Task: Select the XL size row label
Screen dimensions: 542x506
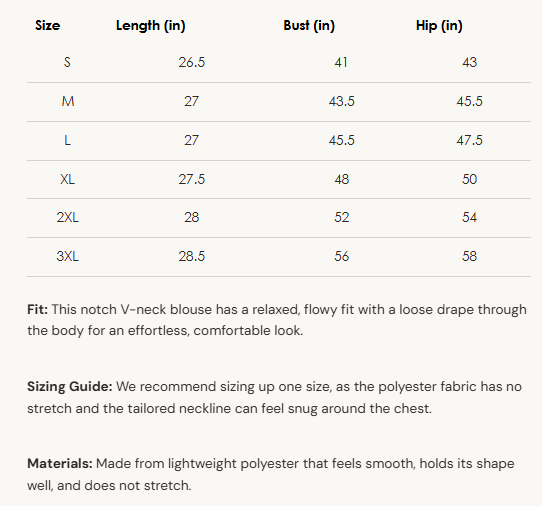Action: pyautogui.click(x=67, y=179)
